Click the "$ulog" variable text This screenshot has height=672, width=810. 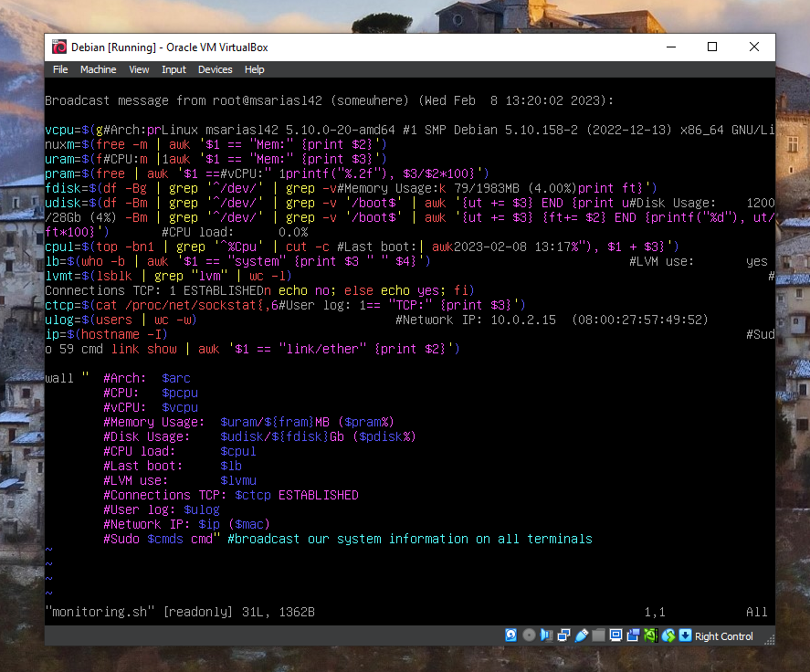[202, 509]
